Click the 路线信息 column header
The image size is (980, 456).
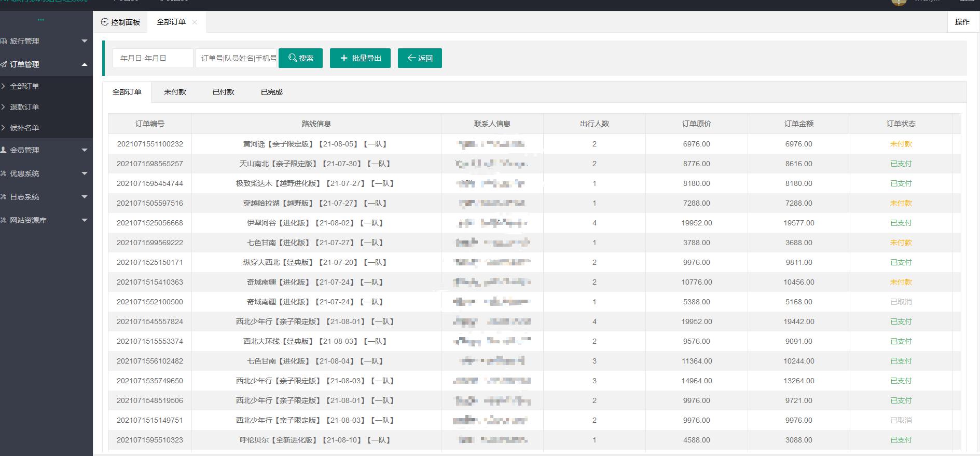click(x=316, y=124)
